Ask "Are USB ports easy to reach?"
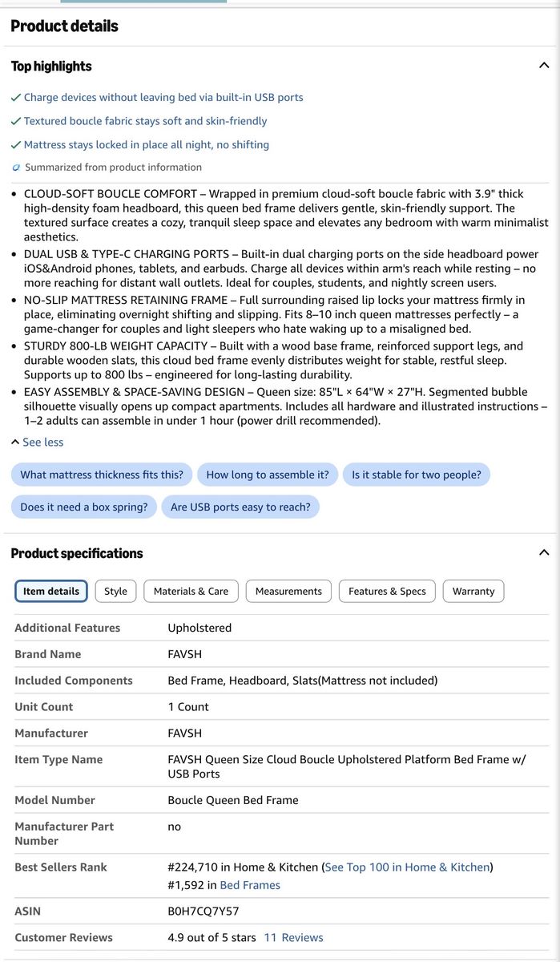560x962 pixels. pyautogui.click(x=240, y=507)
